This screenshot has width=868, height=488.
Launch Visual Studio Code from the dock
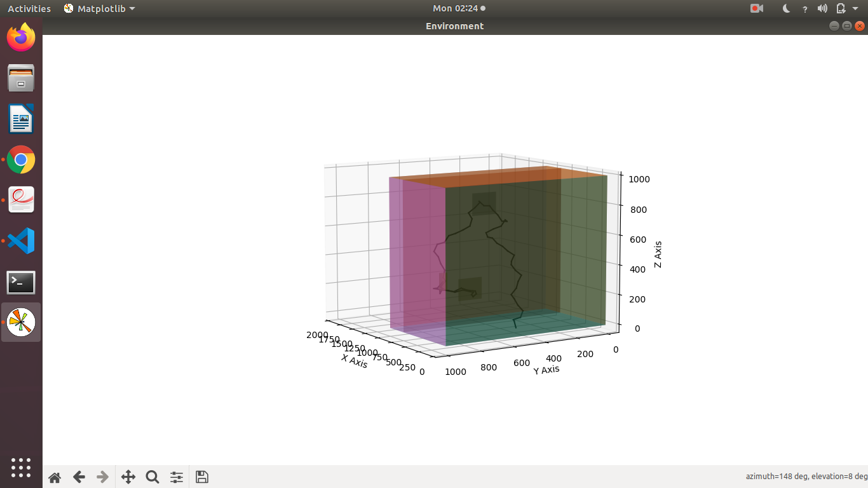(21, 241)
